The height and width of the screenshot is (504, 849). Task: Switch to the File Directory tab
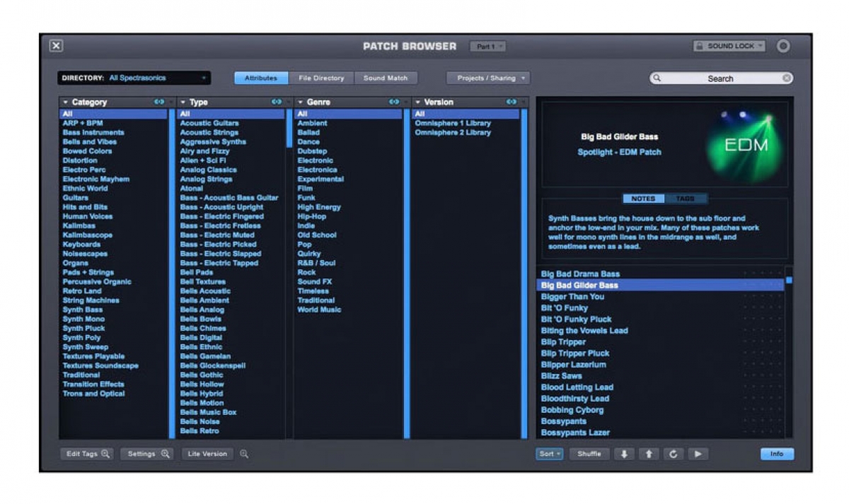point(321,78)
